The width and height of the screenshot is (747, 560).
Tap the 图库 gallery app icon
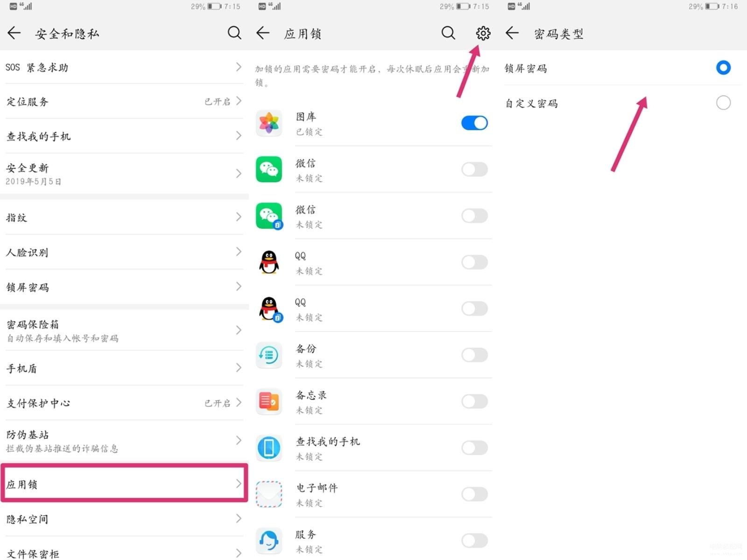click(269, 123)
